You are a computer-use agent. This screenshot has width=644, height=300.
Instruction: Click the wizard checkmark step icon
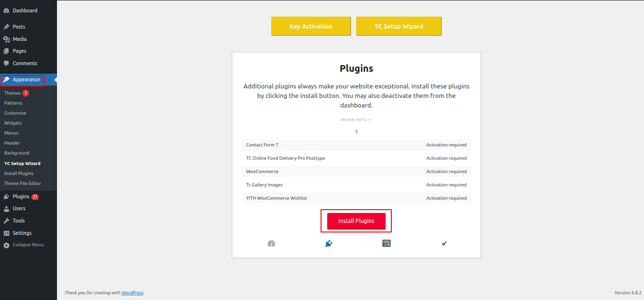pos(444,243)
